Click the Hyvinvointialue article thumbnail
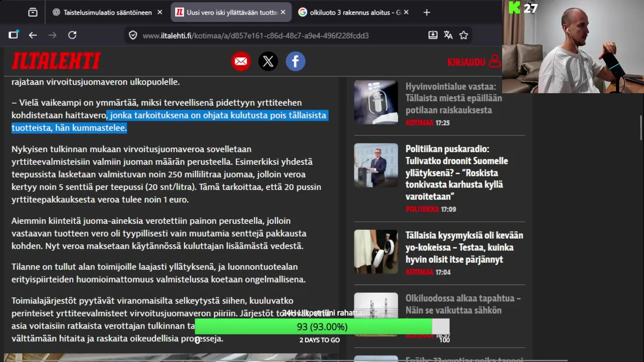This screenshot has height=362, width=644. click(376, 102)
